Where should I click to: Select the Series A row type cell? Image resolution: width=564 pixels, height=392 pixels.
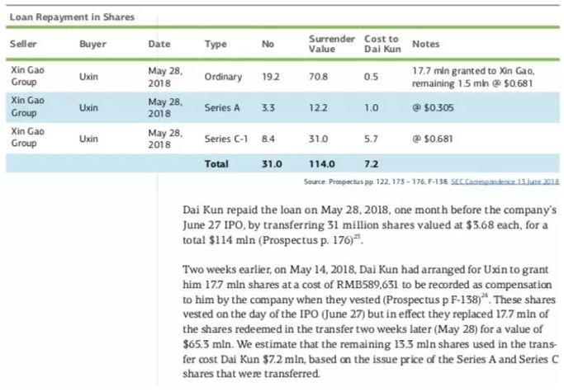tap(222, 107)
